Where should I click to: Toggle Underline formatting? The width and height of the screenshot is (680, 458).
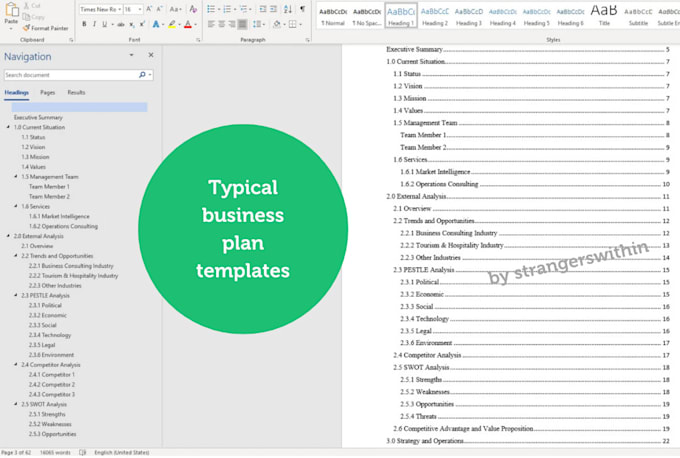pyautogui.click(x=105, y=24)
